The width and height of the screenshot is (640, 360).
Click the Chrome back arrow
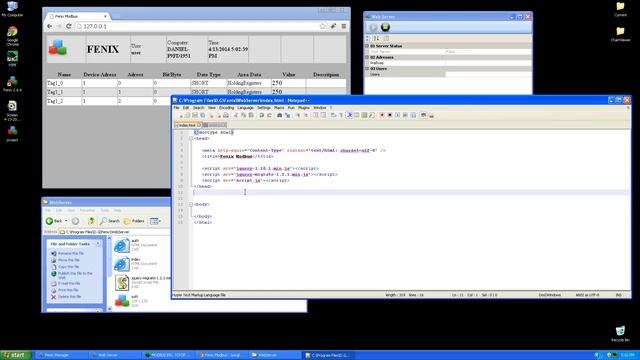49,26
